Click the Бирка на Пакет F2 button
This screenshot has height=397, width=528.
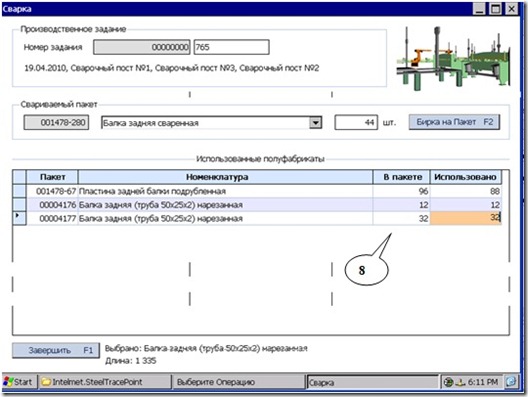454,122
